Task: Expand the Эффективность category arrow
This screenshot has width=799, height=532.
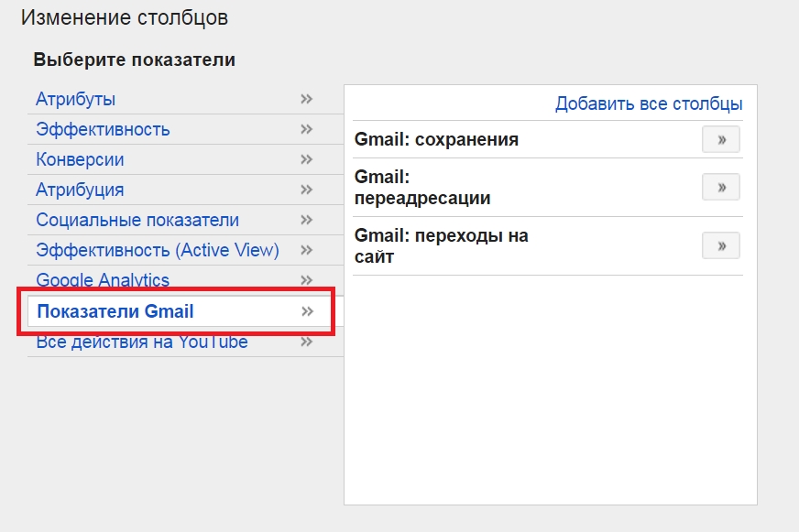Action: [x=307, y=129]
